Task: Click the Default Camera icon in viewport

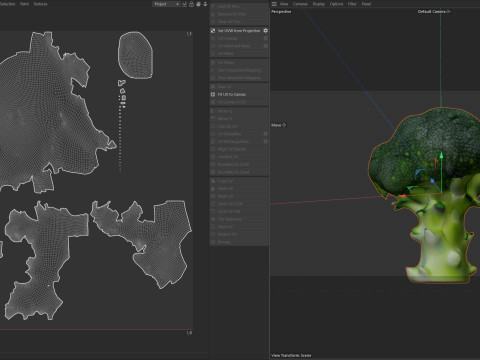Action: (x=449, y=11)
